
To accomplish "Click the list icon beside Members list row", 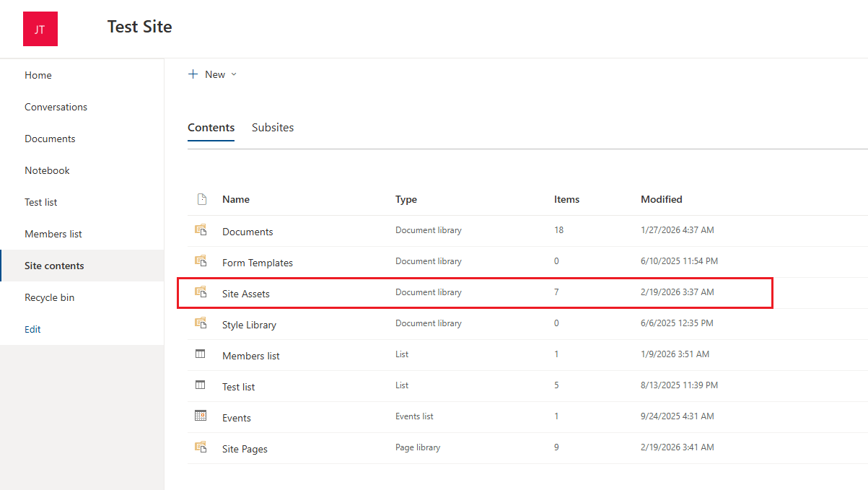I will pos(201,354).
